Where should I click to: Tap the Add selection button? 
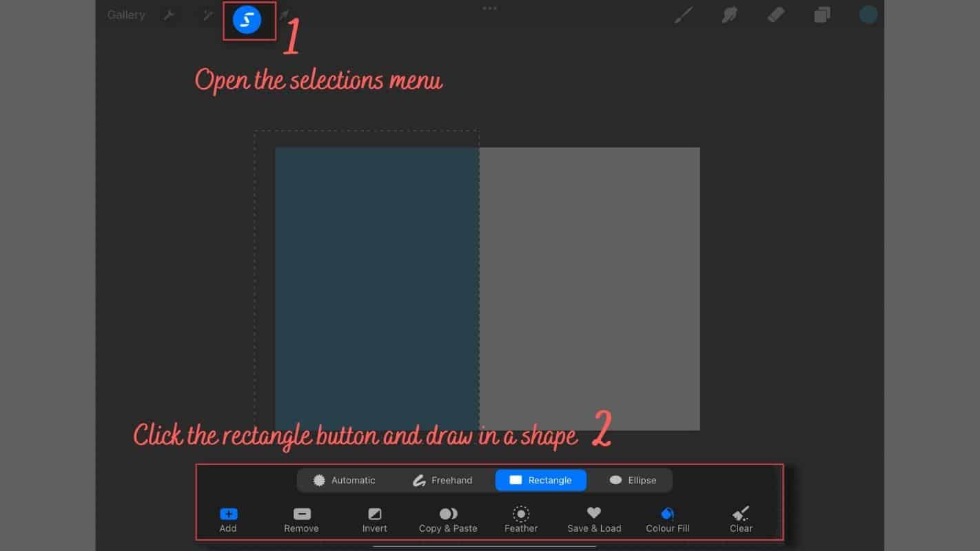(228, 520)
